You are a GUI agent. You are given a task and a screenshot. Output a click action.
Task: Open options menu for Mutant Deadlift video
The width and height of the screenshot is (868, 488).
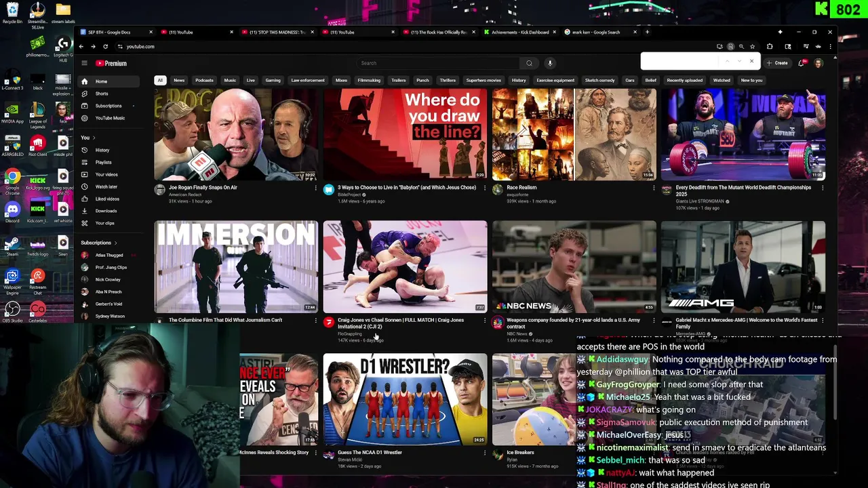(823, 188)
